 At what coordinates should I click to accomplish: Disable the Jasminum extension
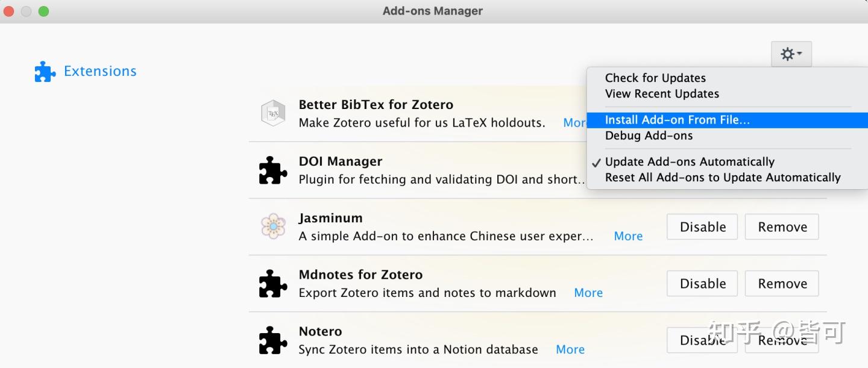[x=702, y=227]
